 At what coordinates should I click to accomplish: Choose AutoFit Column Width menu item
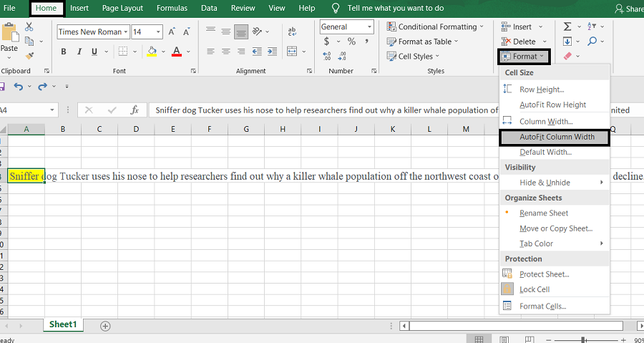point(556,137)
